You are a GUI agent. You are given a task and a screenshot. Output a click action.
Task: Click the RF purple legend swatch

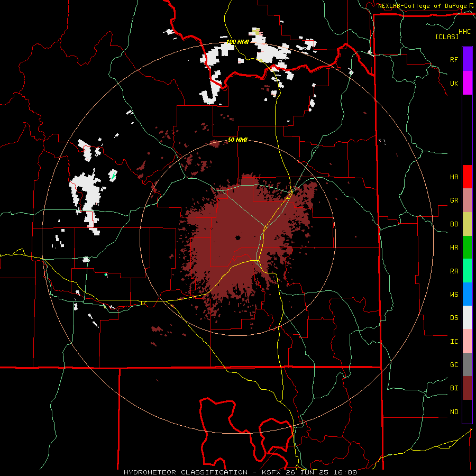(467, 59)
